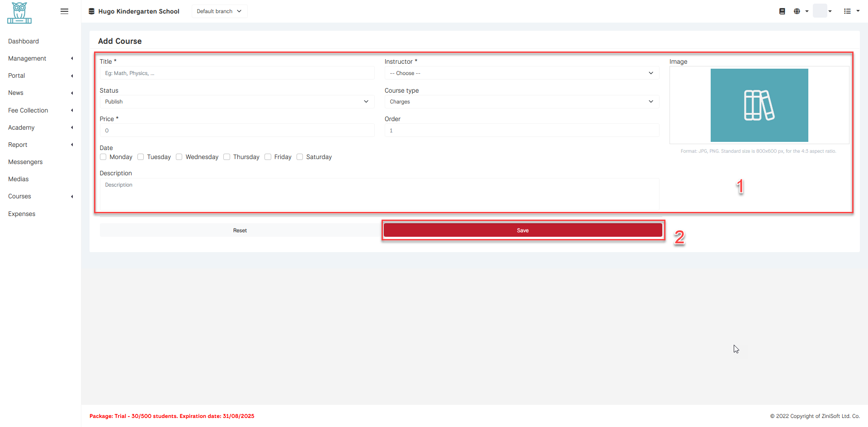Expand the Status dropdown showing Publish
Viewport: 868px width, 427px height.
237,102
